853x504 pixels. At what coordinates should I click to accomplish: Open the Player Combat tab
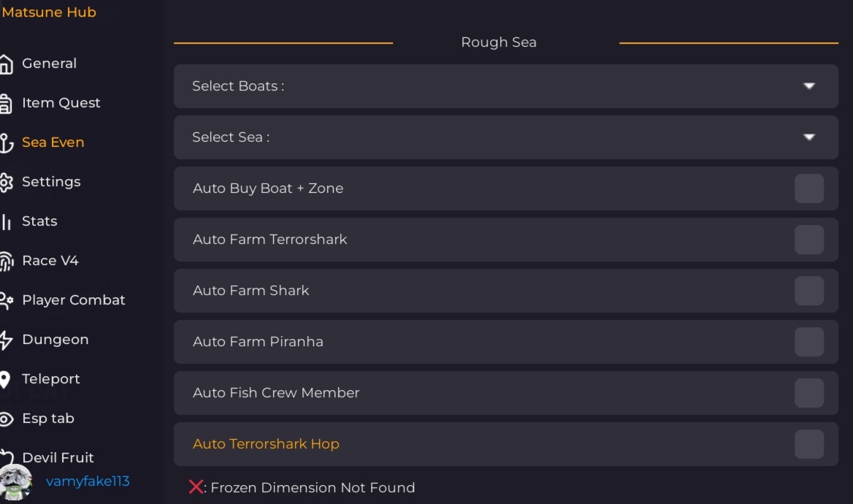(x=73, y=300)
